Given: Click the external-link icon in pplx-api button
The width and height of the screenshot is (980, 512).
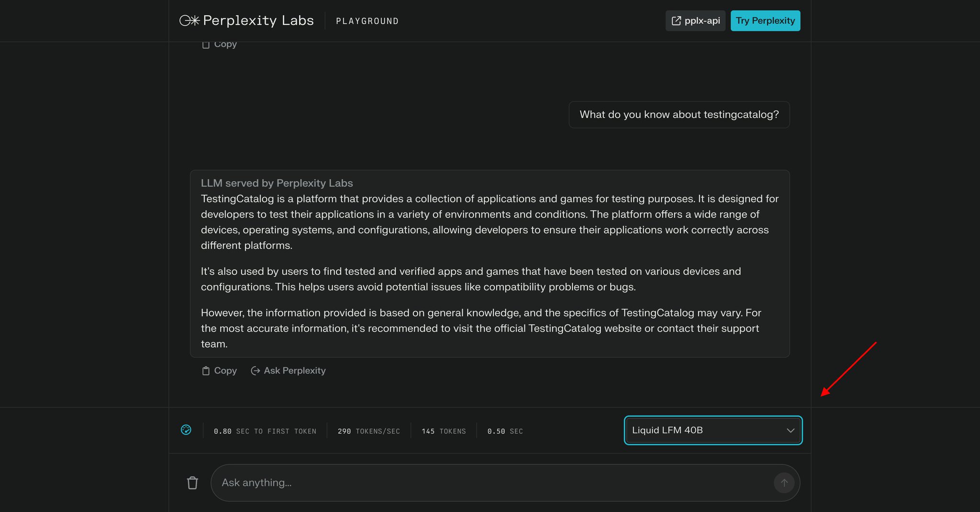Looking at the screenshot, I should tap(676, 21).
